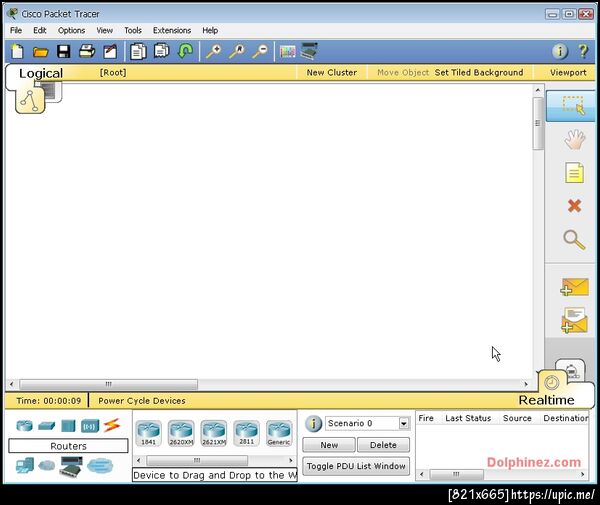Switch to the Realtime mode tab

pos(546,400)
